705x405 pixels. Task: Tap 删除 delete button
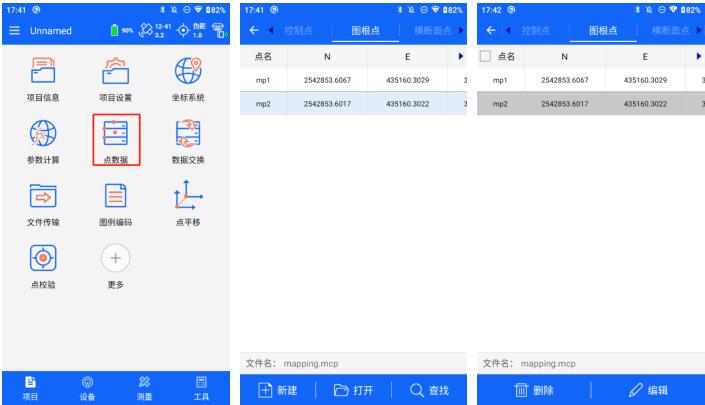(534, 390)
